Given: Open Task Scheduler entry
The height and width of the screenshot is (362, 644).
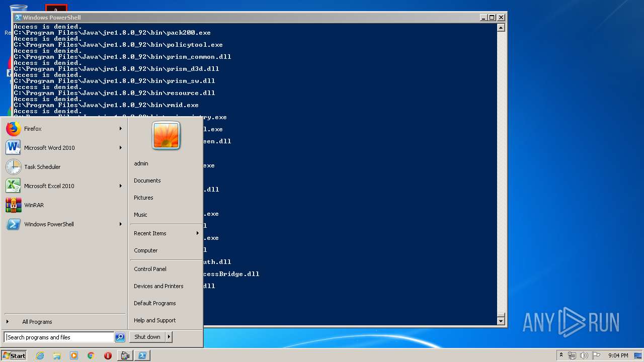Looking at the screenshot, I should coord(64,167).
